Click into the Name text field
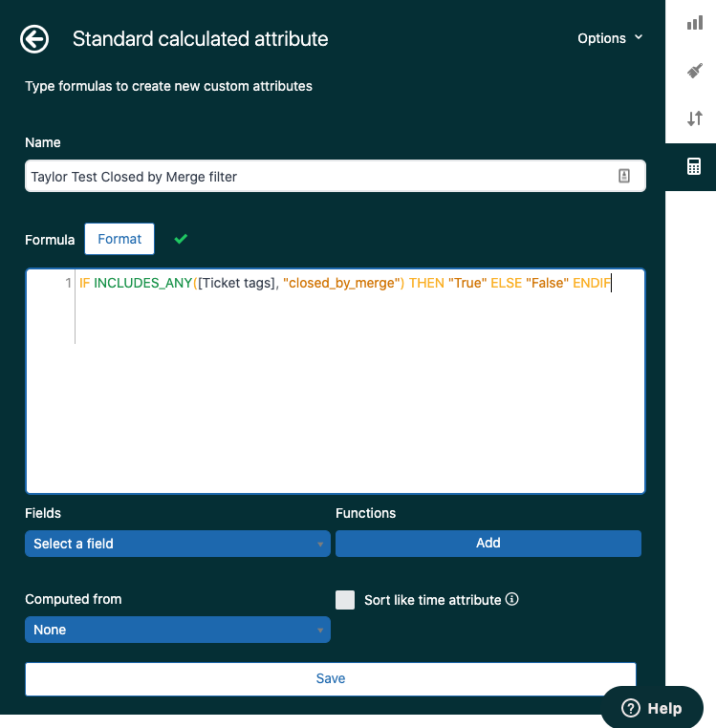This screenshot has height=728, width=716. coord(315,177)
